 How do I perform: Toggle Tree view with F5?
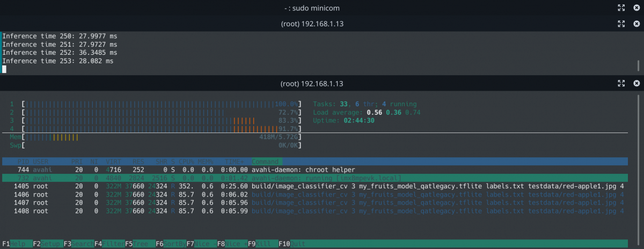pyautogui.click(x=140, y=244)
